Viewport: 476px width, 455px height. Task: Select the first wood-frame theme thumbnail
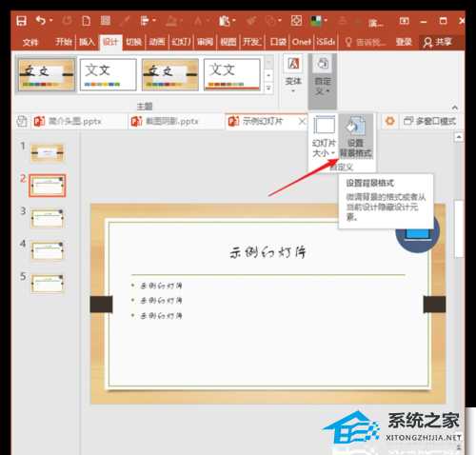pos(47,74)
